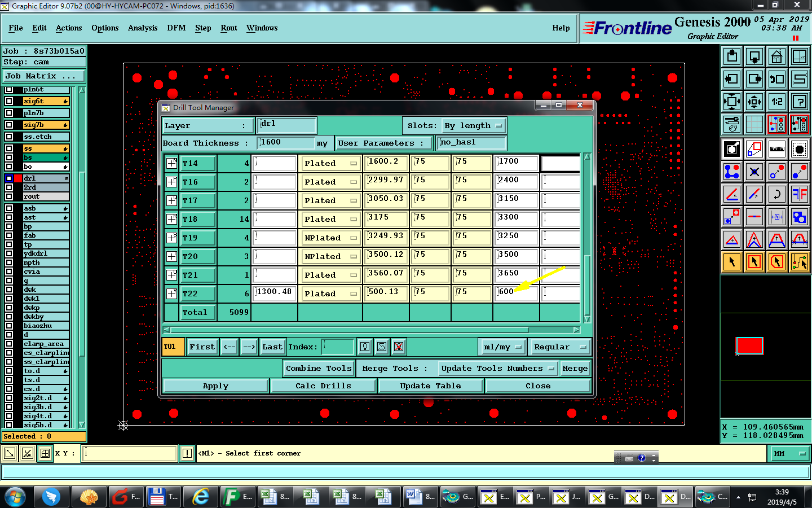812x508 pixels.
Task: Click the drl layer red color swatch
Action: (x=18, y=178)
